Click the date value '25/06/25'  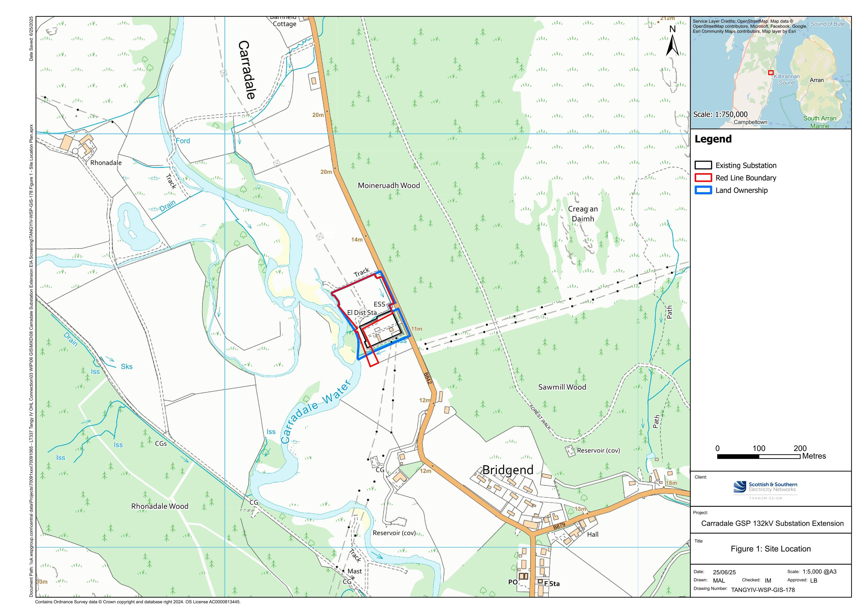coord(724,572)
